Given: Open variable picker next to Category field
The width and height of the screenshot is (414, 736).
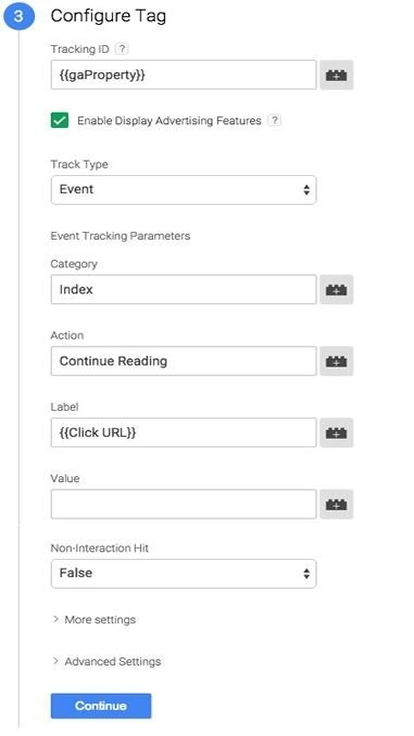Looking at the screenshot, I should [336, 290].
